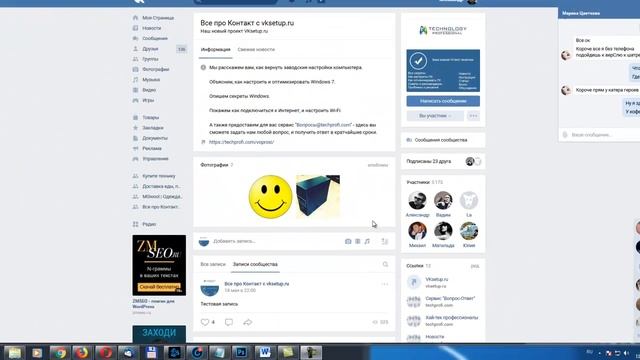The height and width of the screenshot is (360, 640).
Task: Open participant Вадим's avatar
Action: 443,200
